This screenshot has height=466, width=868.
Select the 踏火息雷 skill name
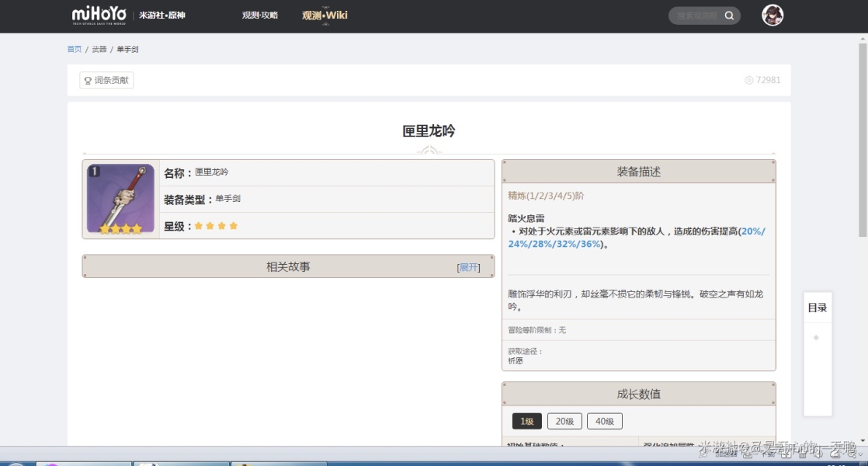[x=526, y=218]
